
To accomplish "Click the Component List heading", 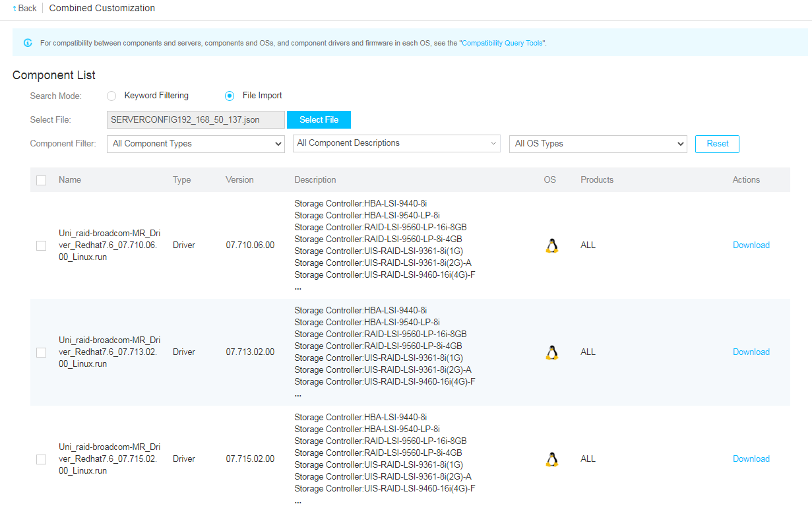I will point(54,75).
